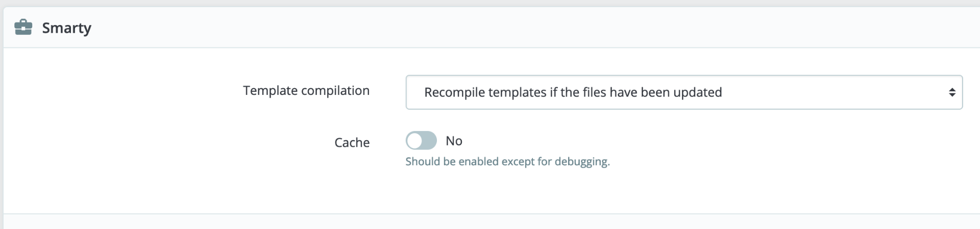Screen dimensions: 980x229
Task: Click the briefcase icon beside Smarty
Action: coord(23,27)
